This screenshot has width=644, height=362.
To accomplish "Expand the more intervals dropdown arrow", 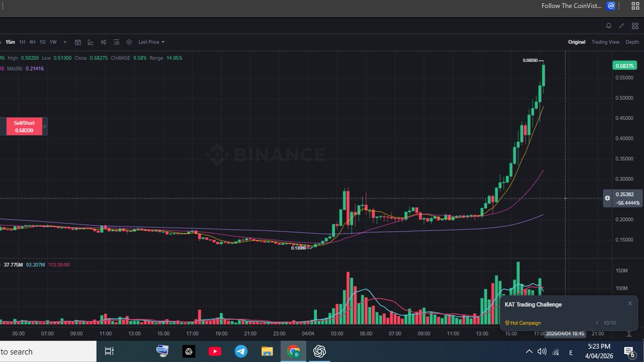I will pyautogui.click(x=65, y=42).
